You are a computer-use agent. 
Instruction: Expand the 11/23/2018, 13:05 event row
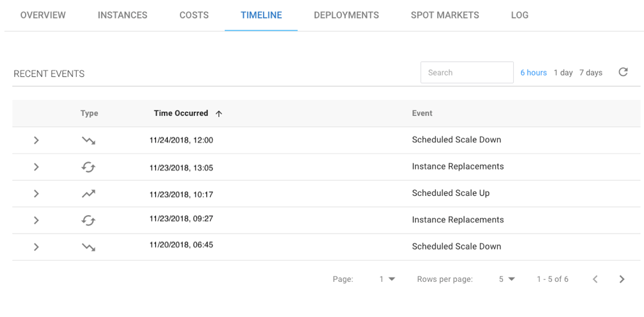pos(36,167)
